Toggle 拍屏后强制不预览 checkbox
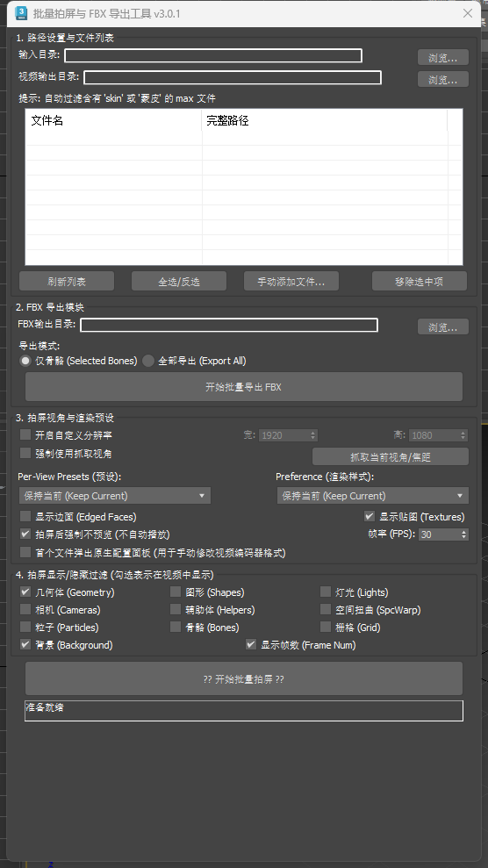The image size is (488, 868). tap(25, 534)
